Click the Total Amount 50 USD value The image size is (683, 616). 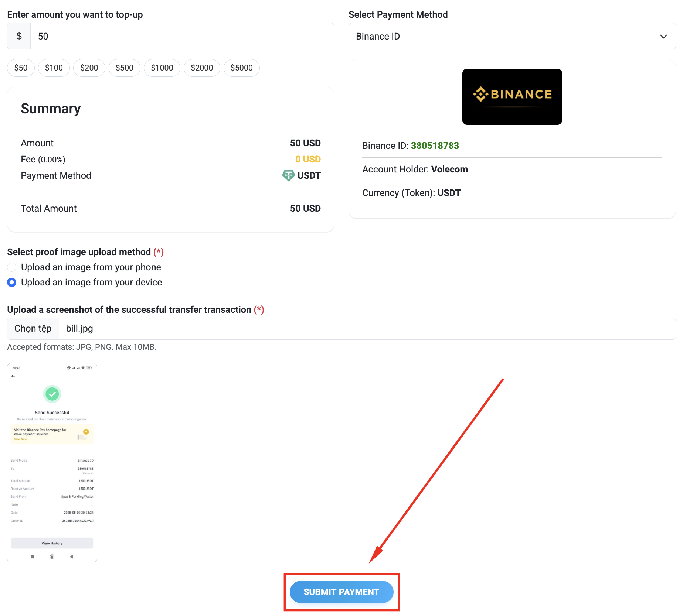[305, 208]
